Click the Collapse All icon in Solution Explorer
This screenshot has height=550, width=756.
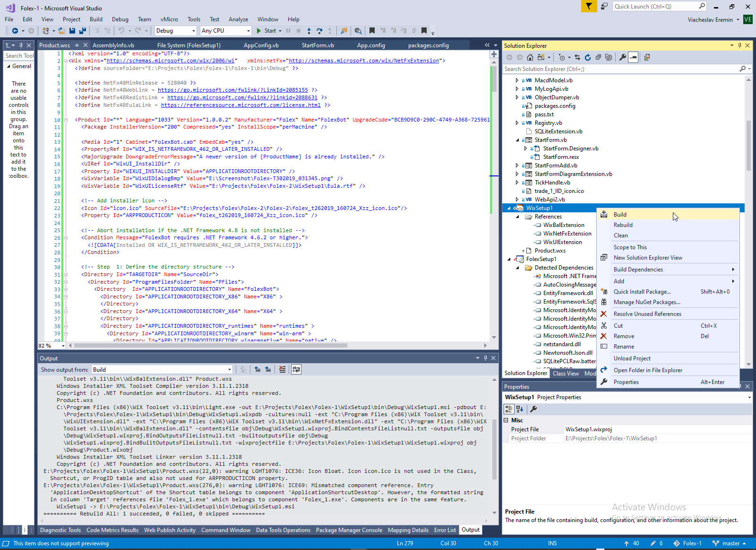(598, 57)
